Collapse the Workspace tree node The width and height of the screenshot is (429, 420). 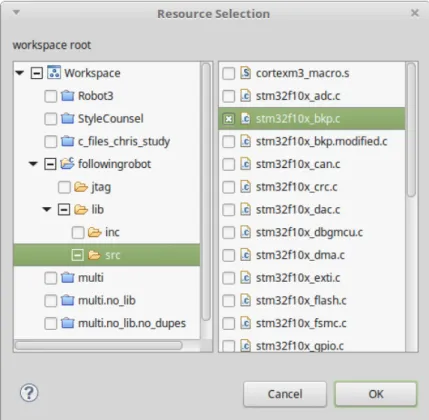pyautogui.click(x=20, y=73)
